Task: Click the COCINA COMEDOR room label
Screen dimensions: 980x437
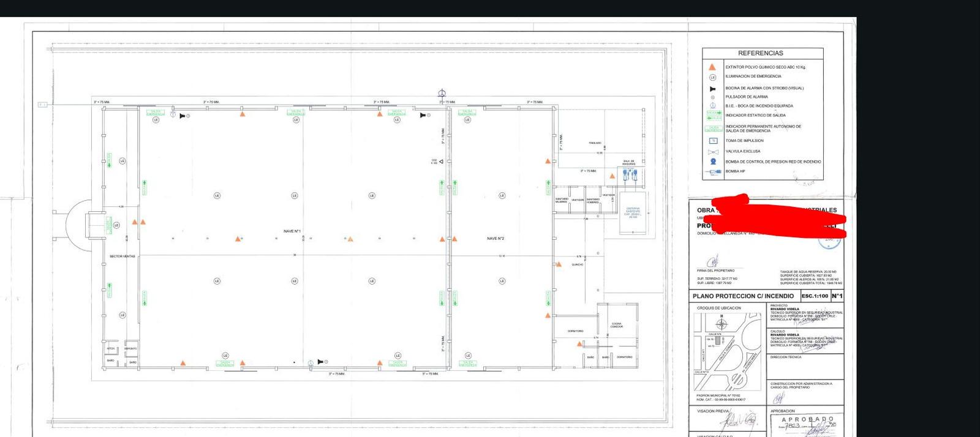Action: coord(617,326)
